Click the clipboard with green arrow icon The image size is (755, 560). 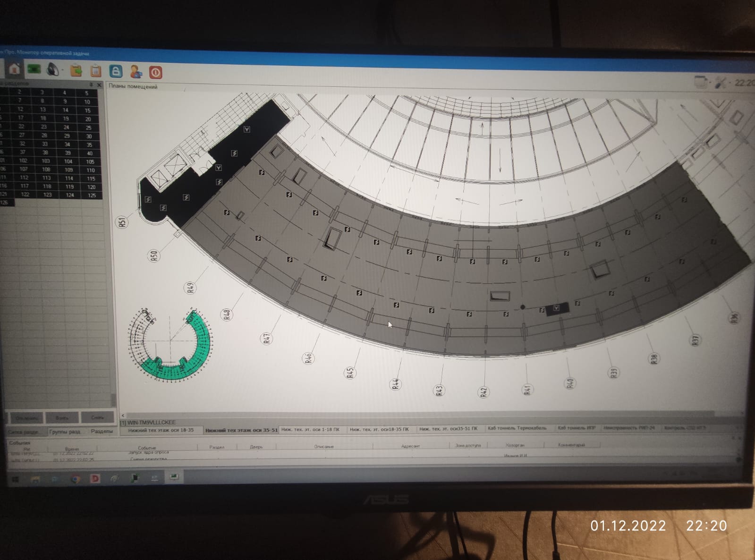[76, 70]
